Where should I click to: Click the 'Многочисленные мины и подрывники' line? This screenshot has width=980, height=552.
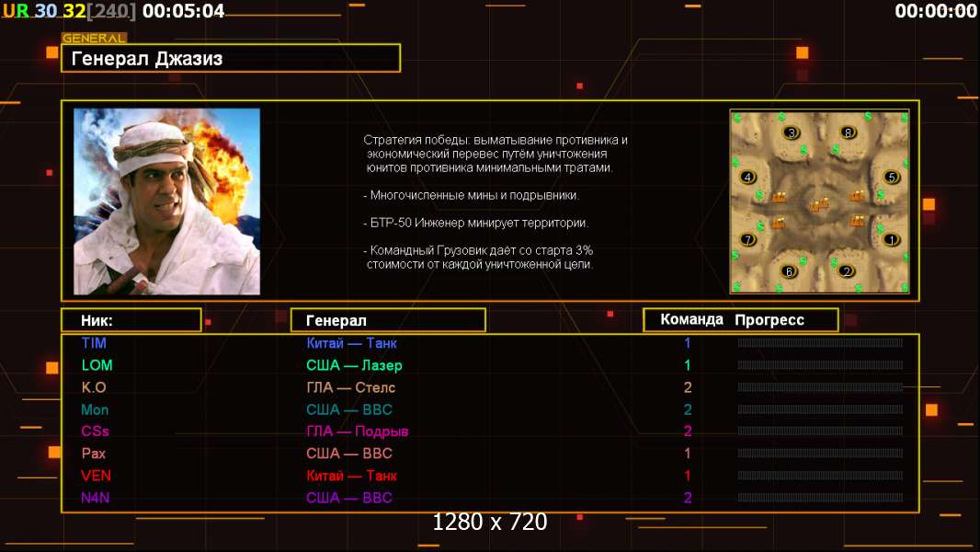tap(472, 195)
